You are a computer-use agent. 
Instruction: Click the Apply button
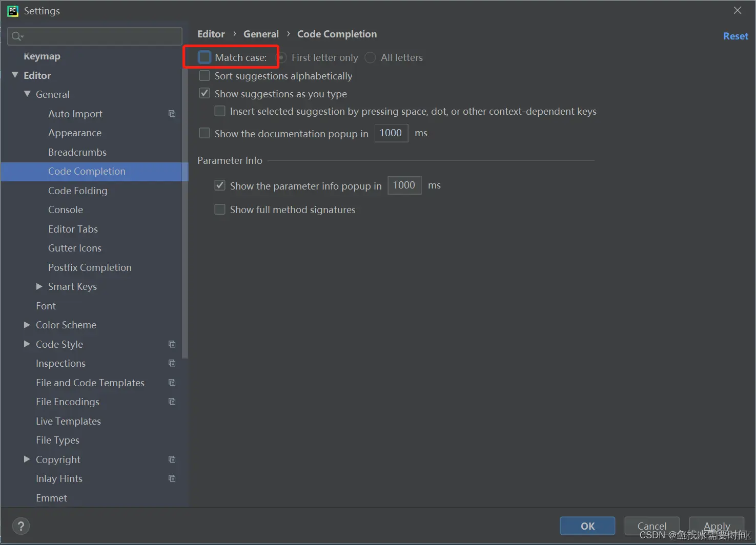717,526
